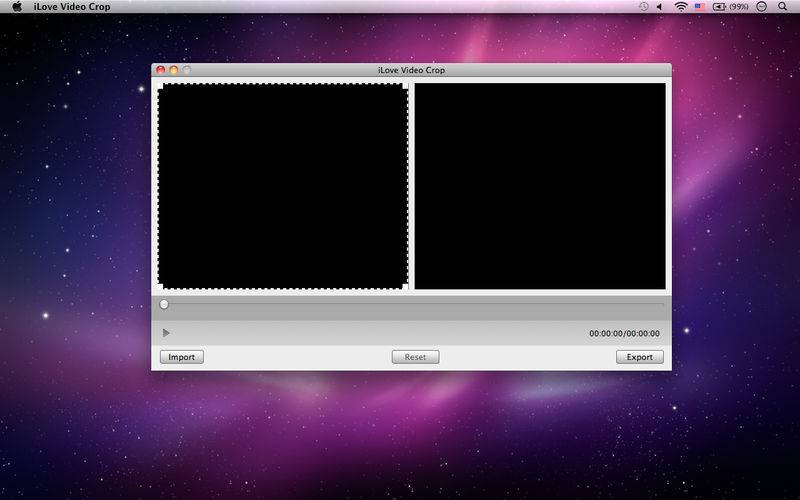800x500 pixels.
Task: Click the Reset button
Action: click(x=415, y=357)
